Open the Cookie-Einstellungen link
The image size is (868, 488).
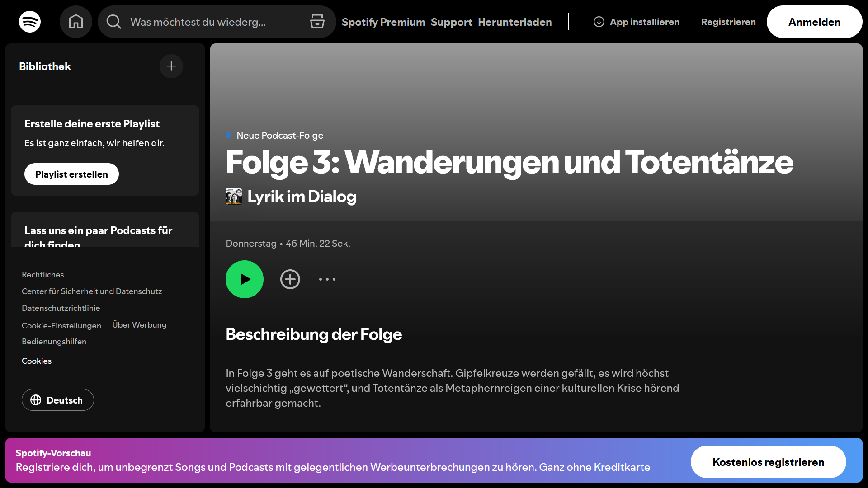tap(61, 325)
